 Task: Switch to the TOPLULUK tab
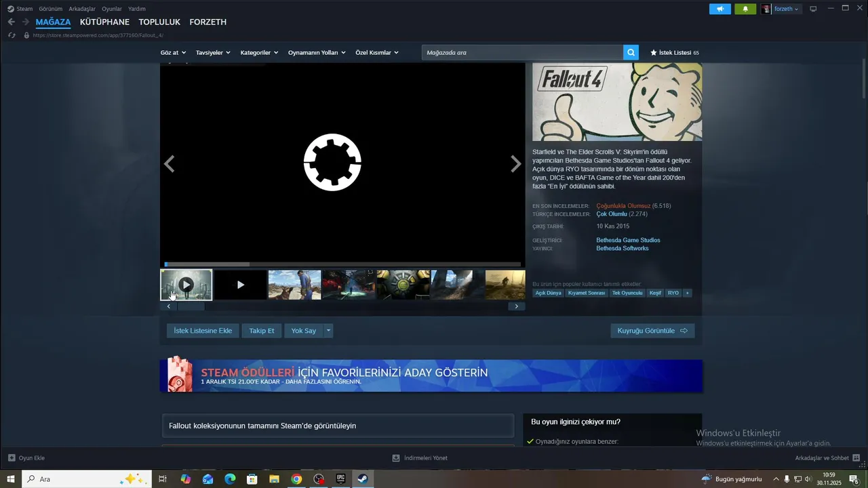[x=159, y=22]
